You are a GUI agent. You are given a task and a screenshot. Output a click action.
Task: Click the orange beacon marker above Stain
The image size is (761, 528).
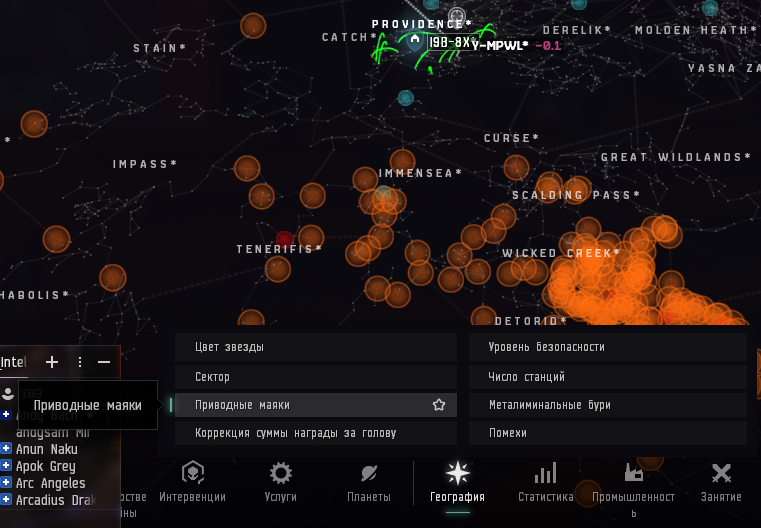pos(253,25)
